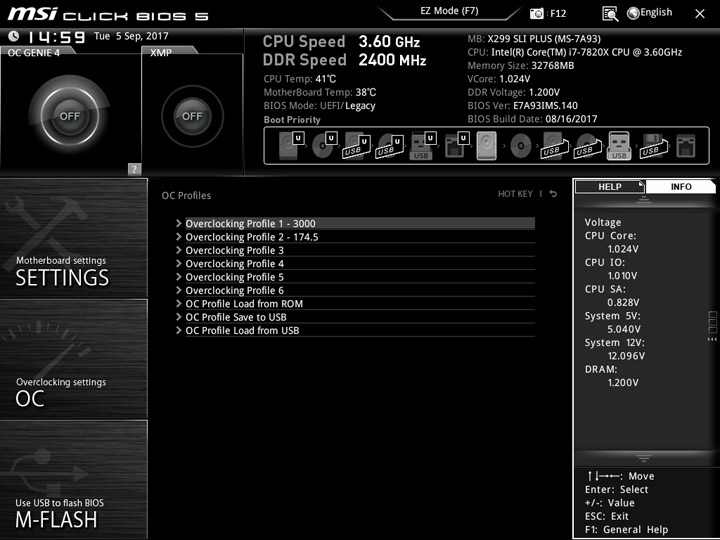Open the M-FLASH BIOS flash section
This screenshot has width=720, height=540.
click(x=74, y=479)
